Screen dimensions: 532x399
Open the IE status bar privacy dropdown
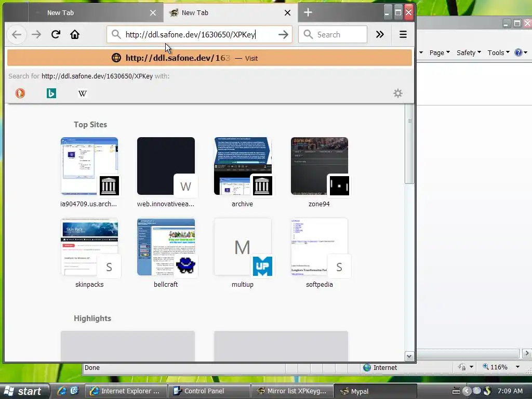click(x=471, y=367)
